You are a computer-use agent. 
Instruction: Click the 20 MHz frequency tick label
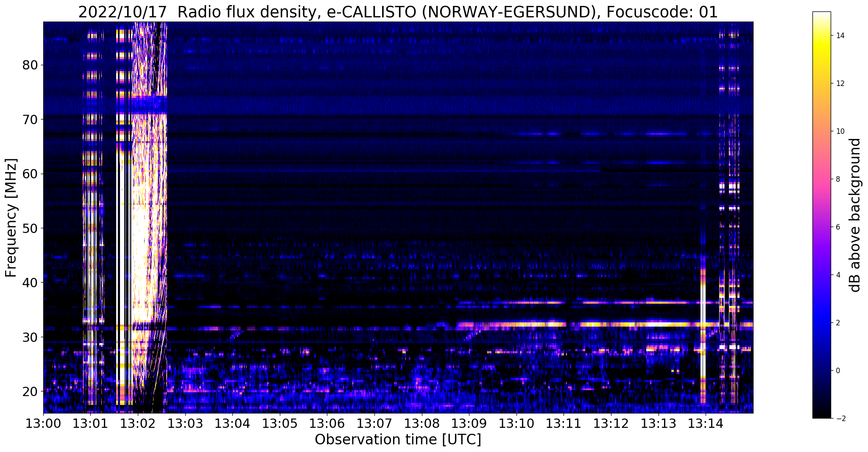[x=30, y=391]
